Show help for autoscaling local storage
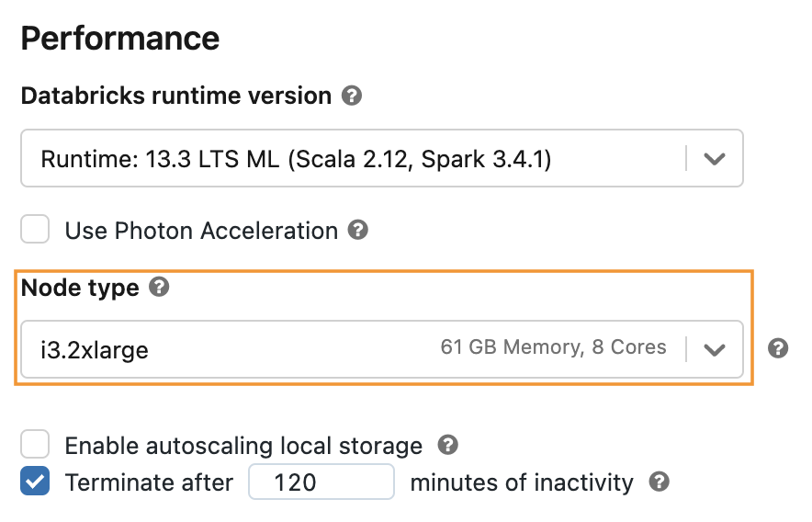 point(447,446)
